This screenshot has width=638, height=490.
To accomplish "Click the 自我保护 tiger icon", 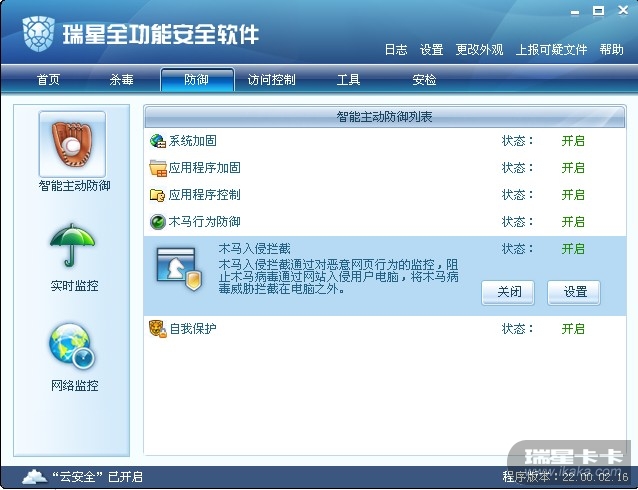I will [158, 328].
